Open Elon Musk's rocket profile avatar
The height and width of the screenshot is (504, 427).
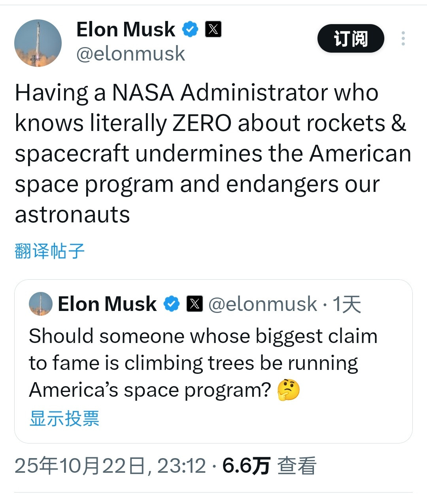(38, 43)
